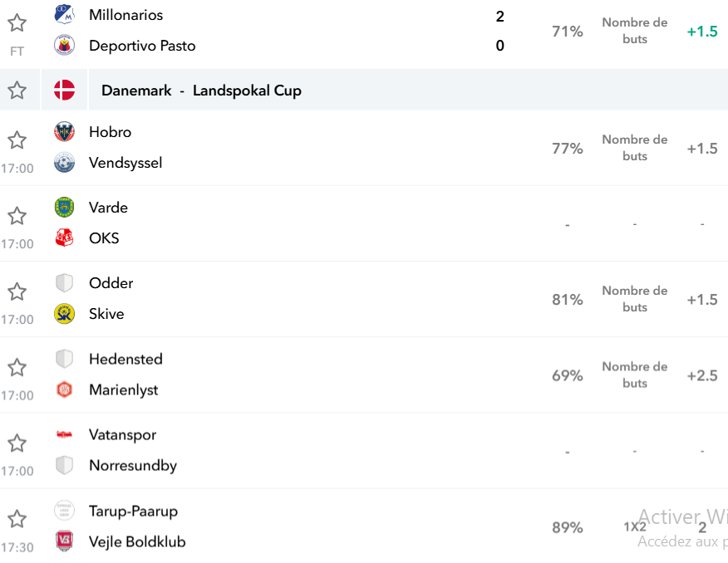This screenshot has width=728, height=563.
Task: Click the red OKS team logo
Action: tap(64, 238)
